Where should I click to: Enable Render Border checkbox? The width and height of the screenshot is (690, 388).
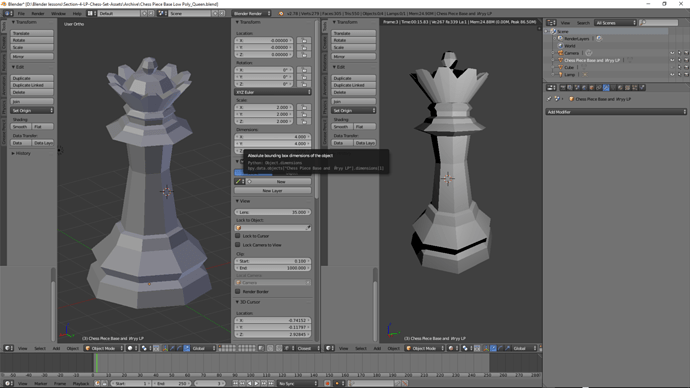click(238, 291)
